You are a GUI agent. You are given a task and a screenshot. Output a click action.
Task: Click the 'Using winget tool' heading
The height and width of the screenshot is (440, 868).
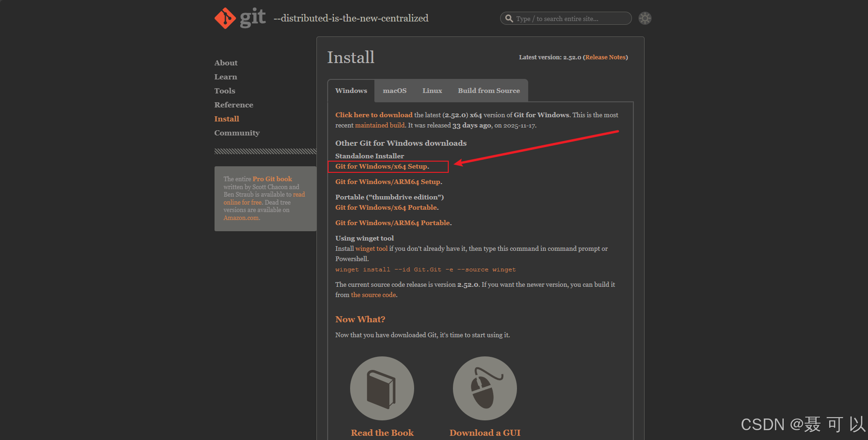coord(365,238)
